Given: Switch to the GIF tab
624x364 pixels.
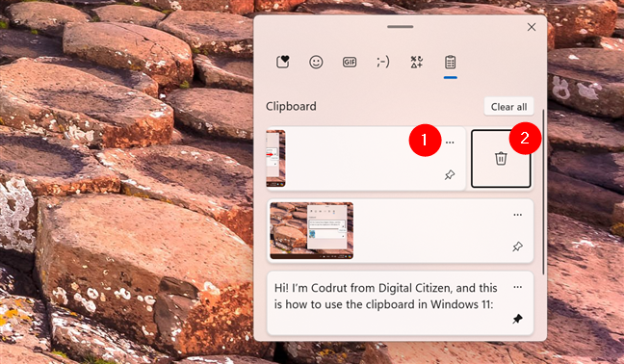Looking at the screenshot, I should coord(350,62).
